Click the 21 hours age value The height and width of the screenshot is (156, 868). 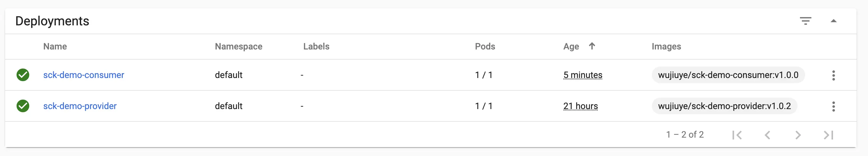(x=580, y=106)
